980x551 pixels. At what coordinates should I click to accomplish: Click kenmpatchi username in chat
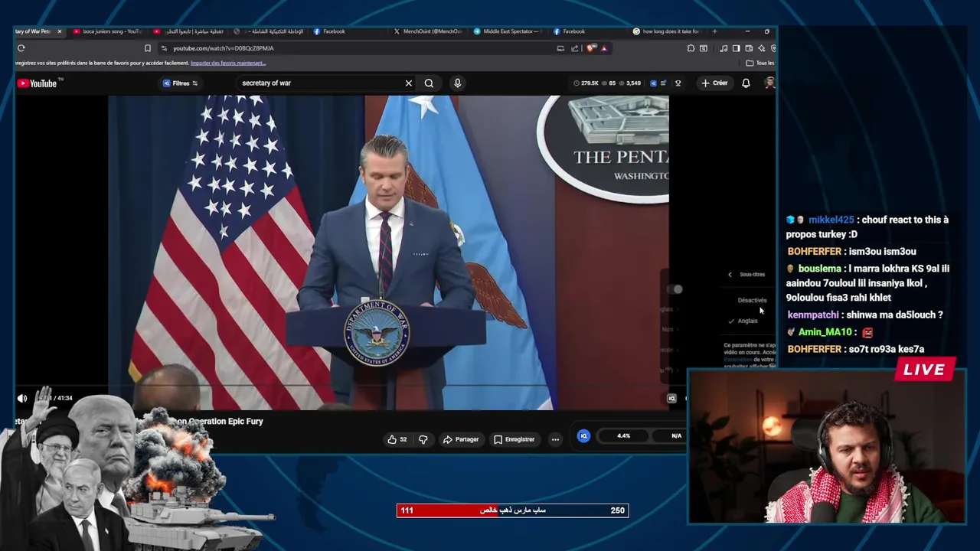[813, 315]
